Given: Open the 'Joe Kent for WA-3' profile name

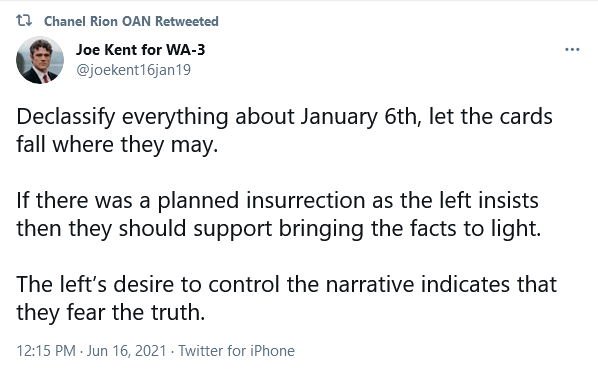Looking at the screenshot, I should coord(140,50).
